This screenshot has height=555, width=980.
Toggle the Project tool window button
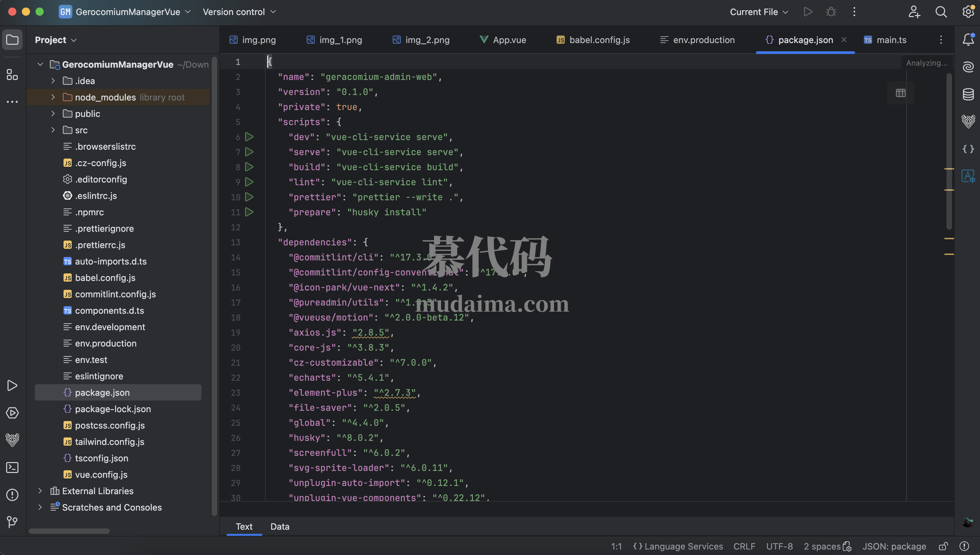click(12, 40)
